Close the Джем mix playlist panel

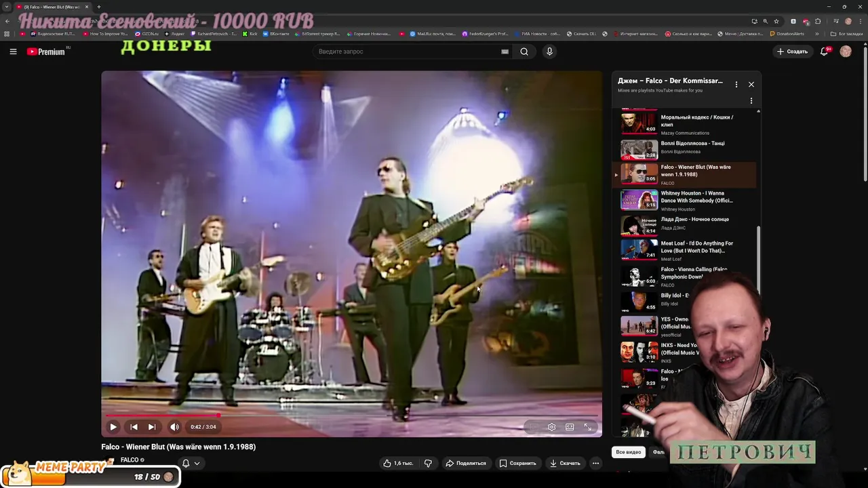[x=751, y=85]
